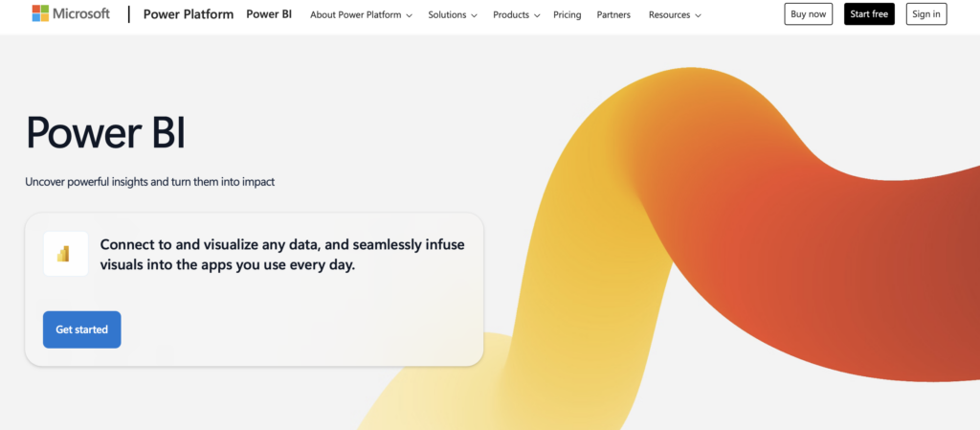Viewport: 980px width, 430px height.
Task: Click the Power BI icon in the card
Action: pos(65,254)
